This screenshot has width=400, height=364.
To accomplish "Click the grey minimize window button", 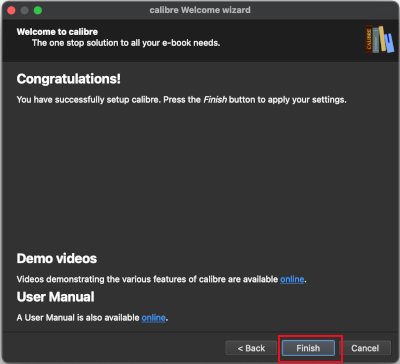I will 25,10.
